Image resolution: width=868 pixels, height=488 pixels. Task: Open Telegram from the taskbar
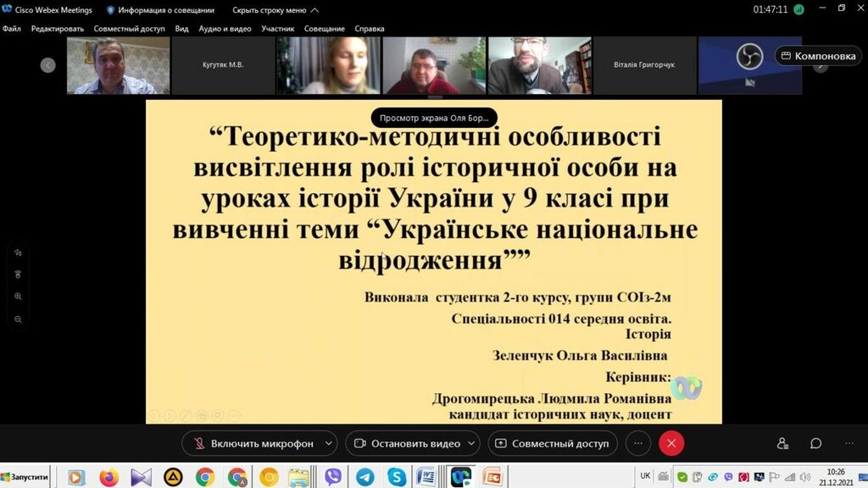[x=364, y=477]
